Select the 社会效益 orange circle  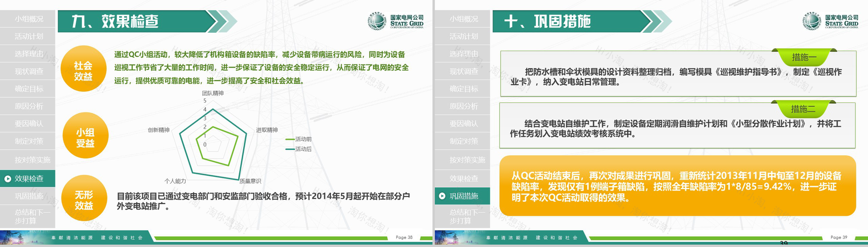tap(83, 69)
